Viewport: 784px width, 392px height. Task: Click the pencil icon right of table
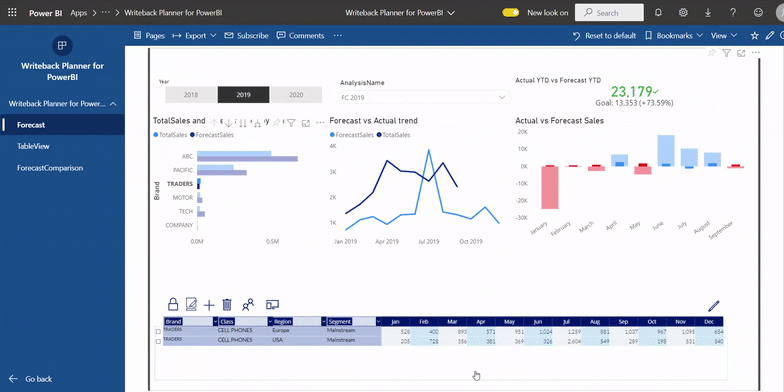coord(714,306)
